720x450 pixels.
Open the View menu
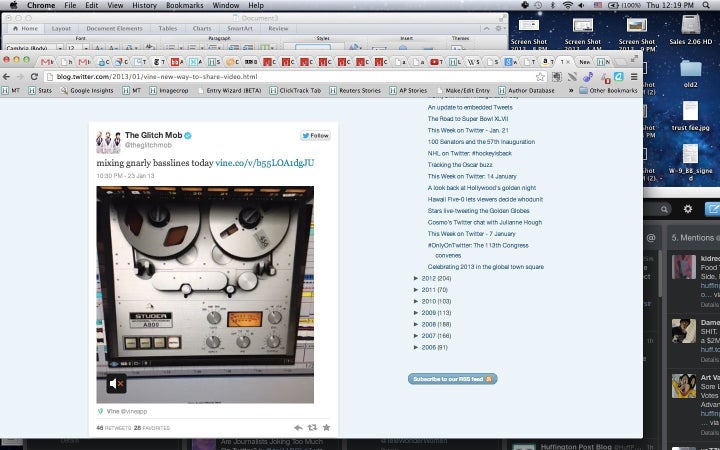coord(115,6)
